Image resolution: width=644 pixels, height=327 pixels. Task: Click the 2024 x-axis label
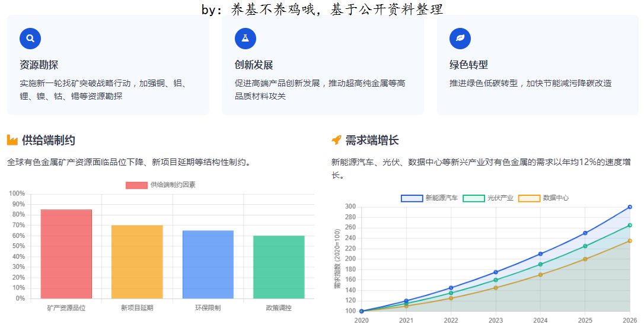[540, 320]
